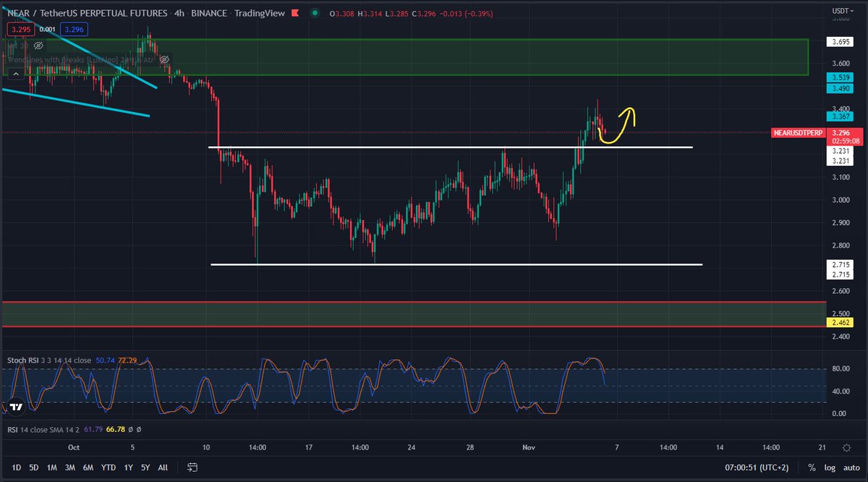The width and height of the screenshot is (868, 482).
Task: Click the Stoch RSI value 72.29
Action: [x=129, y=360]
